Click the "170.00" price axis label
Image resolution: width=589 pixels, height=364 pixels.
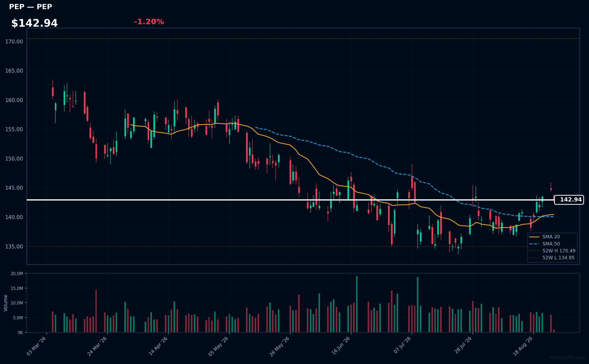tap(14, 41)
